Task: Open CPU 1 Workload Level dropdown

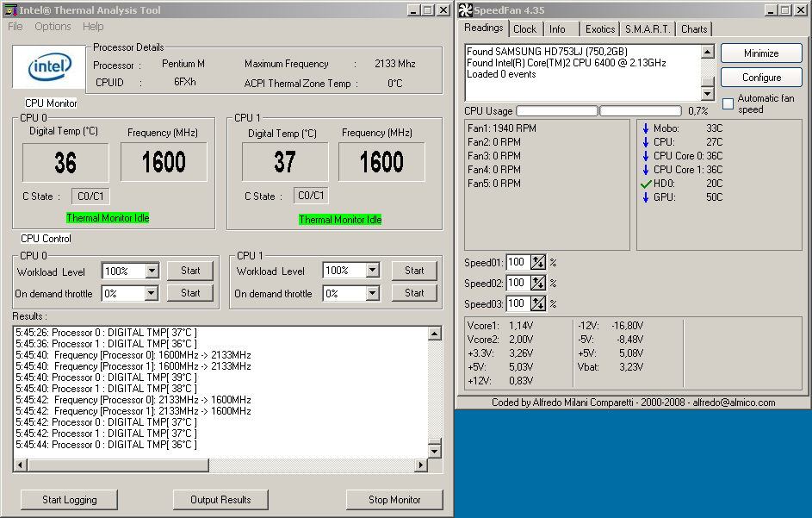Action: tap(372, 270)
